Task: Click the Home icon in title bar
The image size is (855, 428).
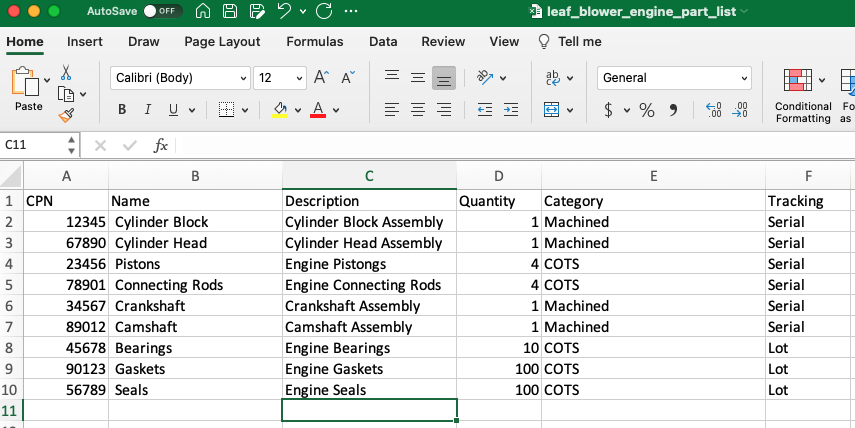Action: coord(203,13)
